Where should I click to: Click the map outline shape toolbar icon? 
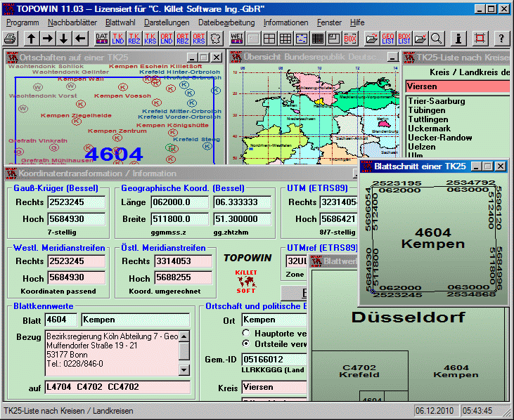[215, 39]
